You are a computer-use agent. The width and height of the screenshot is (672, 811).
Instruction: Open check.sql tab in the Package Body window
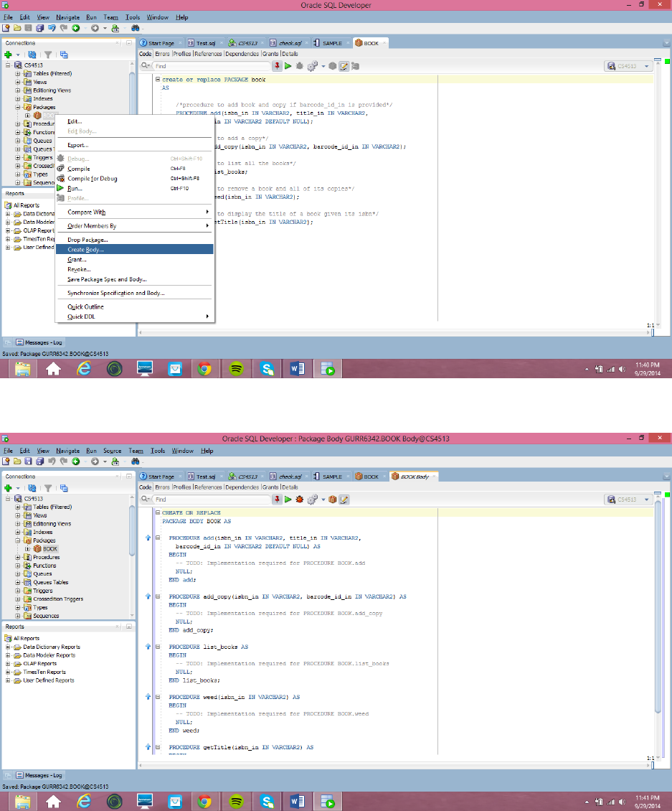point(289,477)
